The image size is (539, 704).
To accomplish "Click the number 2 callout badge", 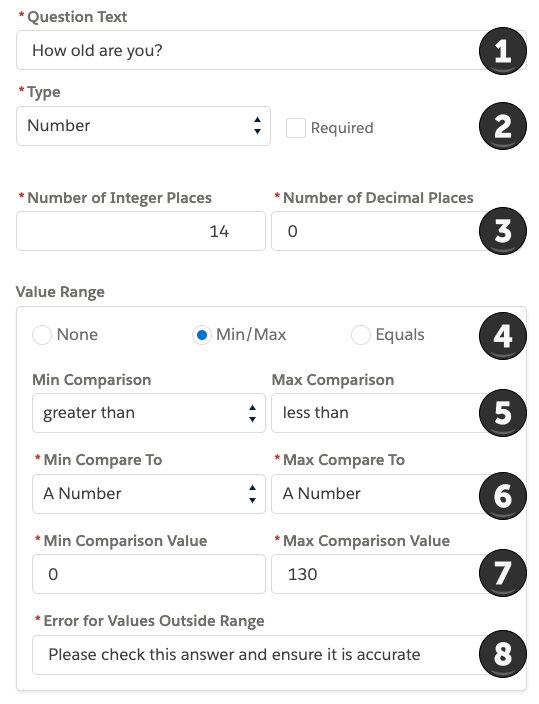I will 503,126.
